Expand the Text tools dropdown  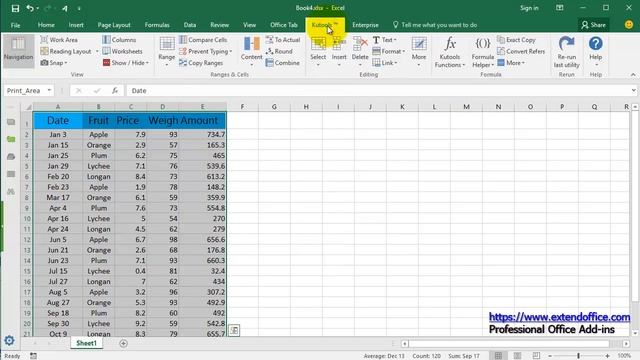[384, 40]
